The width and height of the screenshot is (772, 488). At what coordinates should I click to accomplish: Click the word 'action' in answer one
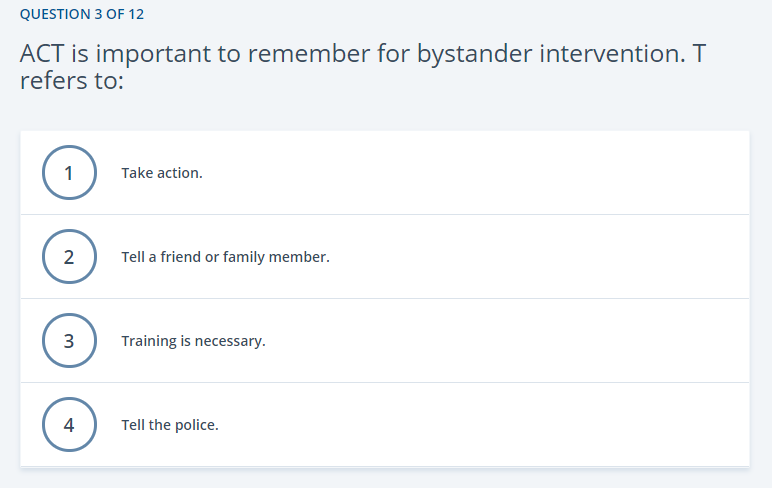(180, 173)
